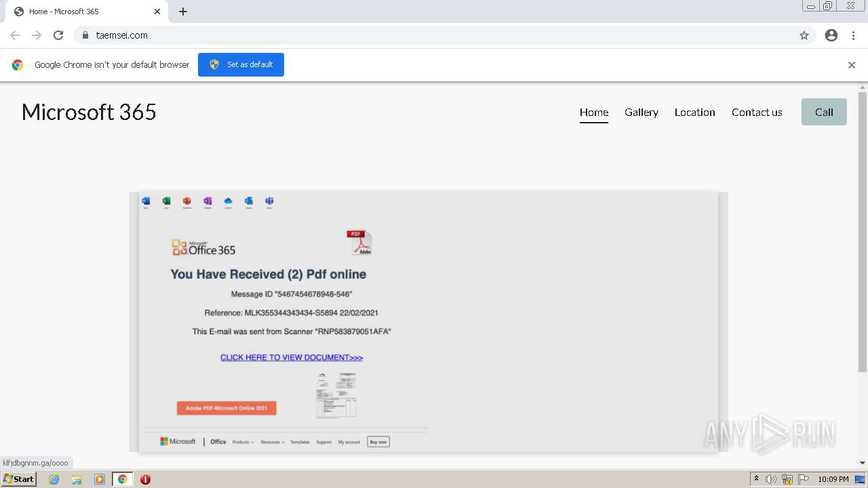
Task: Close the 'Home - Microsoft 365' tab
Action: (x=157, y=12)
